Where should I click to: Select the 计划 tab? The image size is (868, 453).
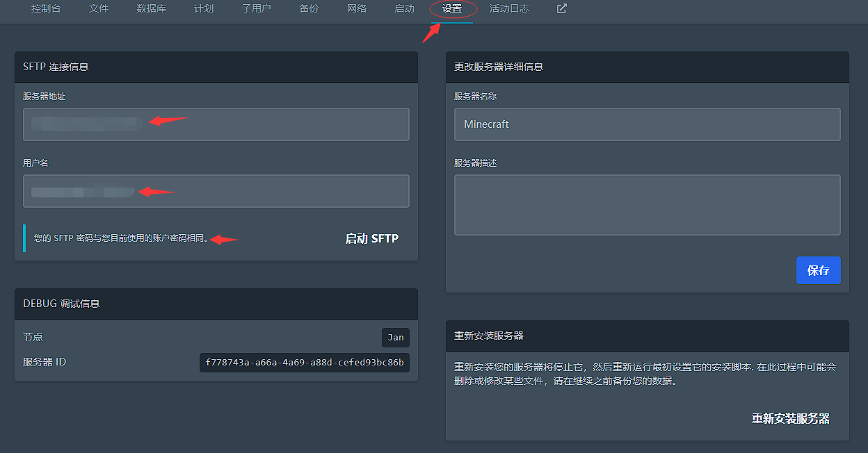(x=204, y=9)
